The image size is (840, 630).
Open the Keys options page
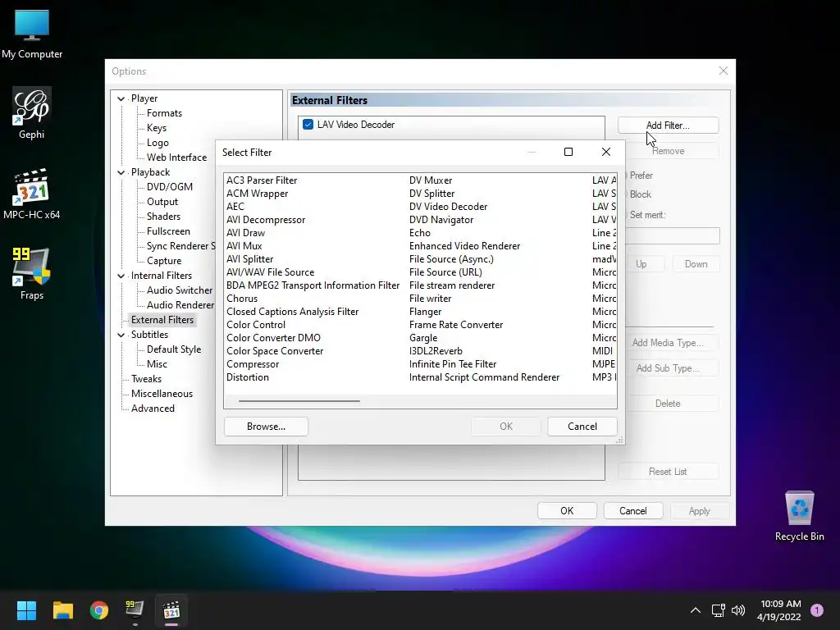(157, 128)
